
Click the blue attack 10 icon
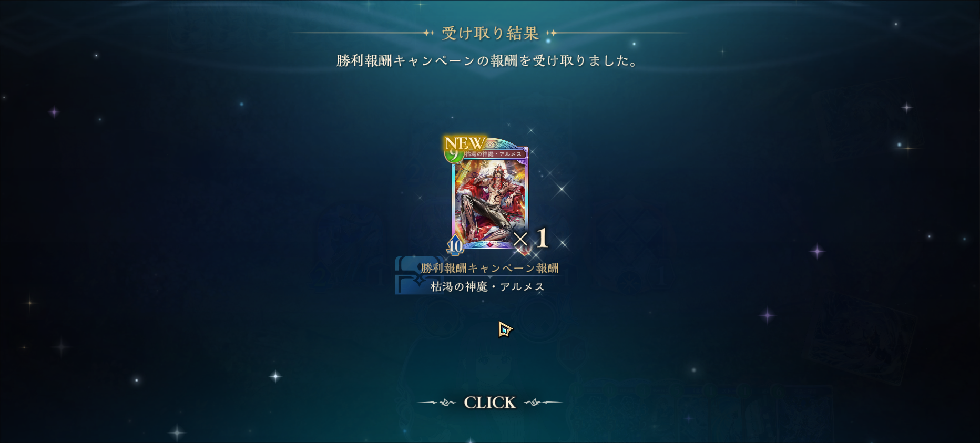click(x=455, y=245)
